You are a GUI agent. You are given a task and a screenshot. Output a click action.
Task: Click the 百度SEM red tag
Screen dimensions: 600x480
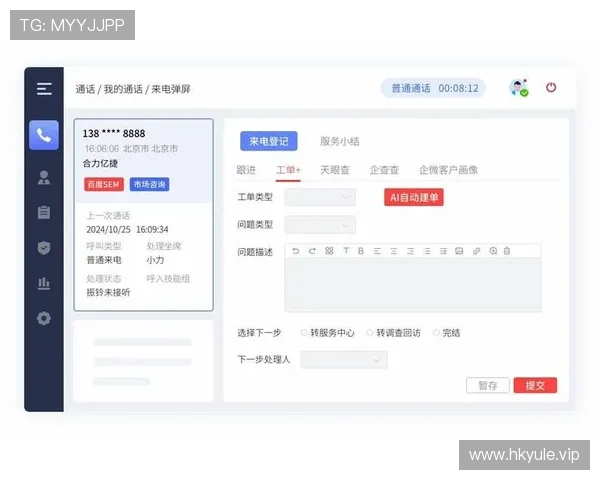pyautogui.click(x=104, y=184)
